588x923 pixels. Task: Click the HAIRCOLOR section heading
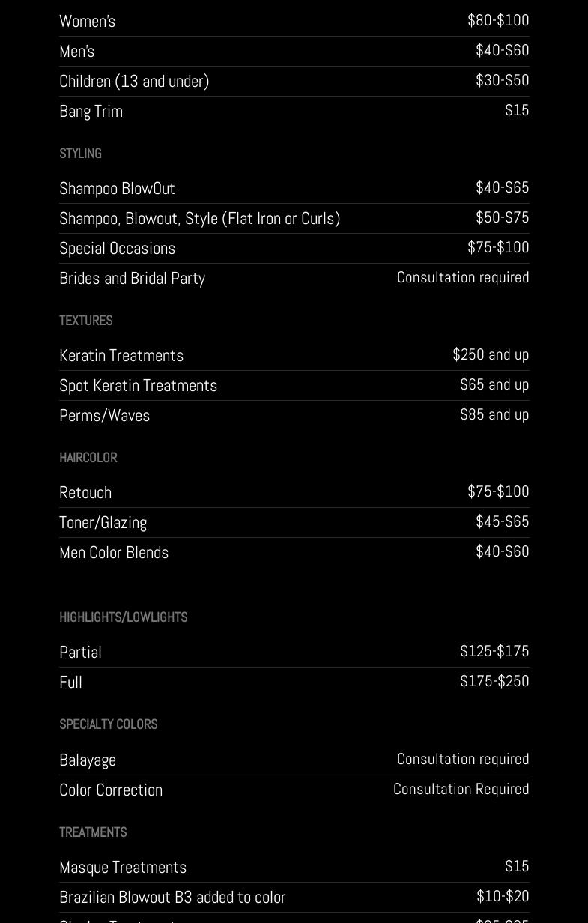coord(88,458)
